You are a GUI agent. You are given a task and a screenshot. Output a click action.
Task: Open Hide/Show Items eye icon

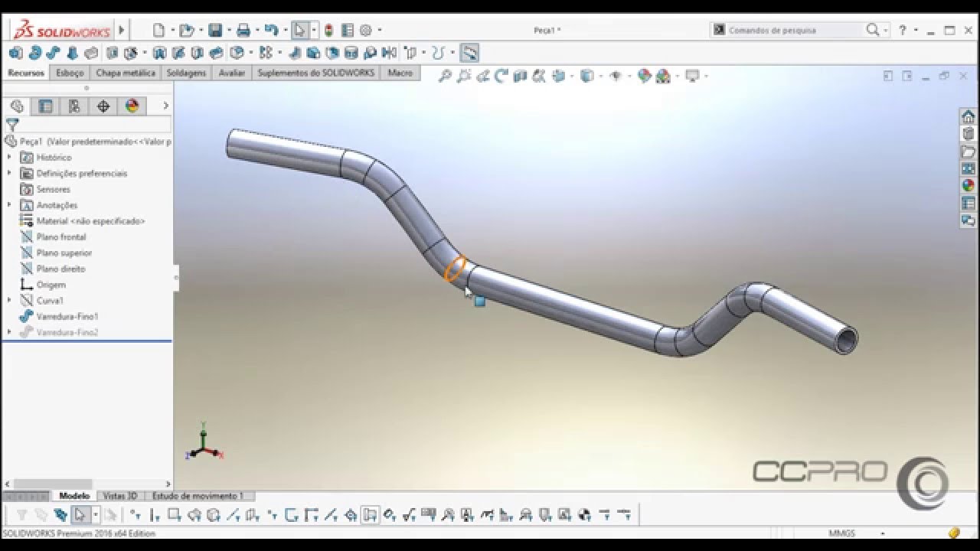[615, 76]
